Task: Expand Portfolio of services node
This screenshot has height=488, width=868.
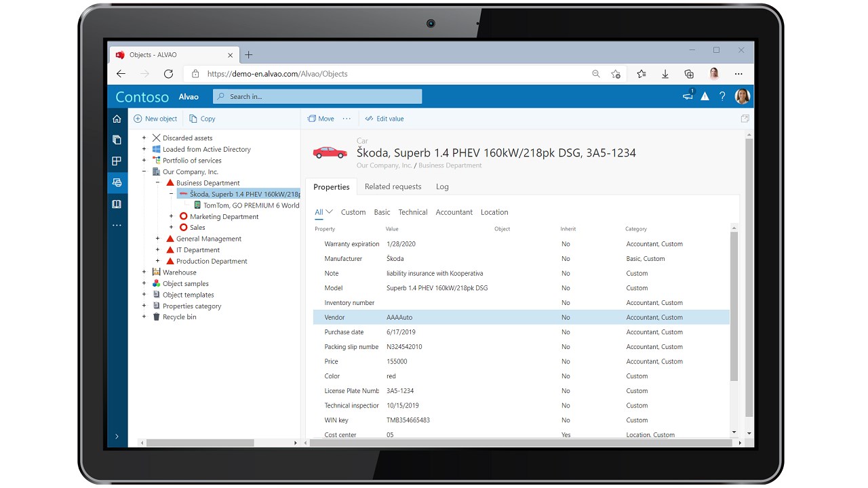Action: point(144,161)
